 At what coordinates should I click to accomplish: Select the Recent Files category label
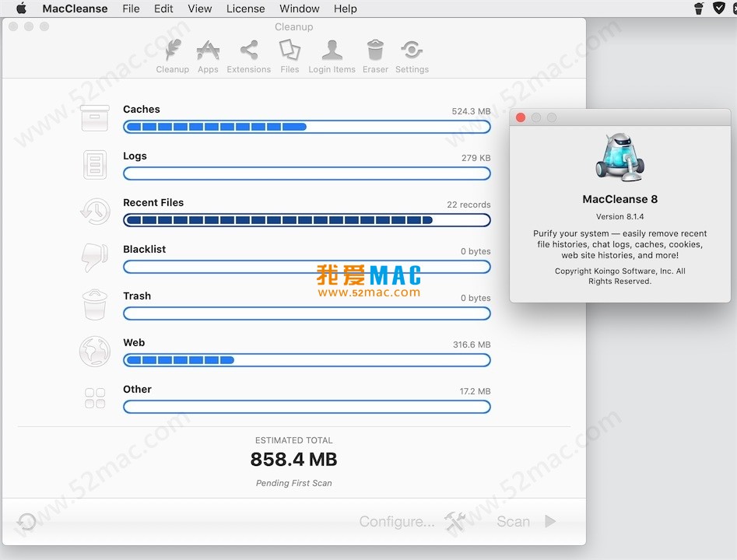tap(153, 202)
